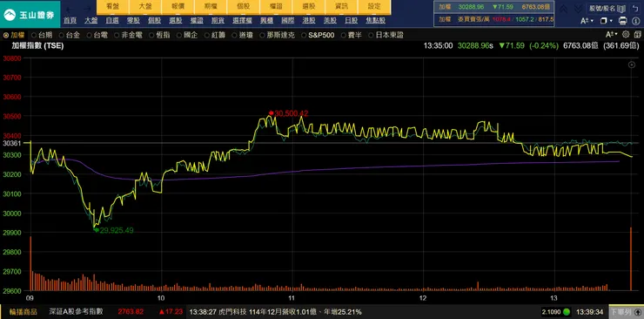Screen dimensions: 644x319
Task: Open the 大盤 yellow tab
Action: click(145, 7)
